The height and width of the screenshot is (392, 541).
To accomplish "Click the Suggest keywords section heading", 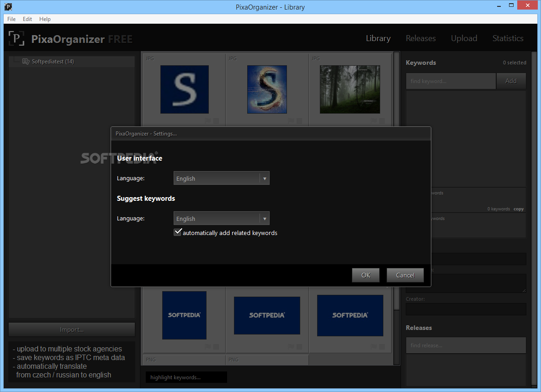I will click(146, 199).
